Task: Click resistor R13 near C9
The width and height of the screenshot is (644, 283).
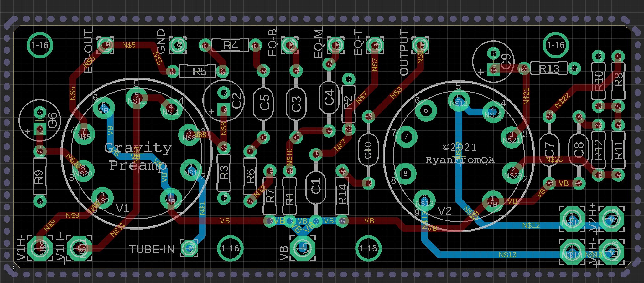Action: tap(549, 68)
